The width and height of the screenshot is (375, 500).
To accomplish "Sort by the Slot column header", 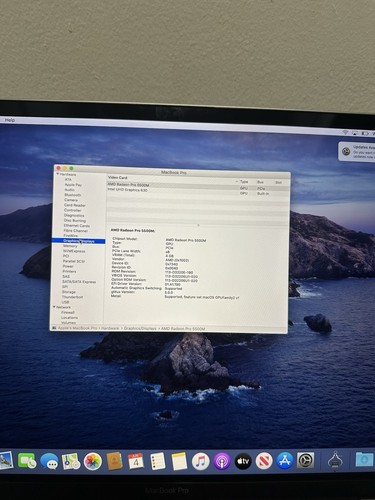I will pos(278,183).
